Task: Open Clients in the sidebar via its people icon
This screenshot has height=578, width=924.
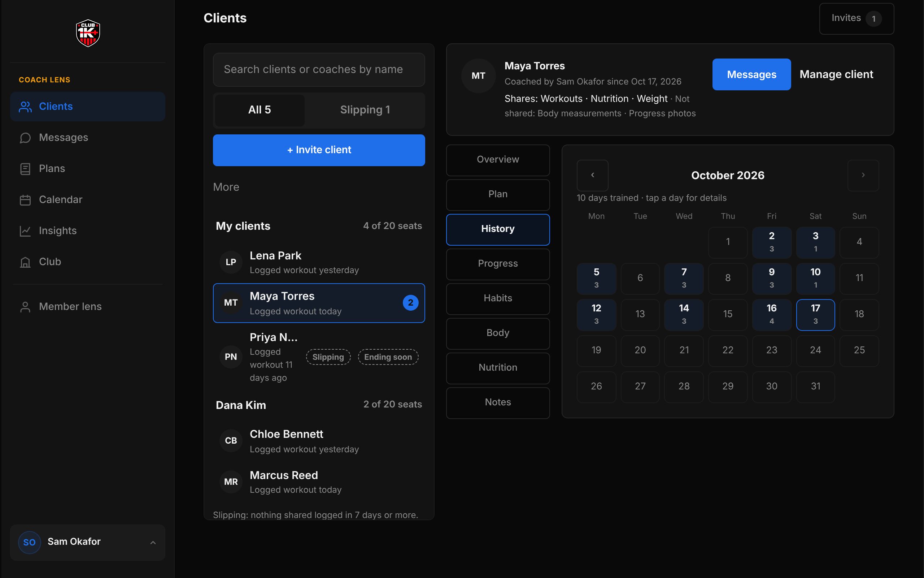Action: [x=25, y=107]
